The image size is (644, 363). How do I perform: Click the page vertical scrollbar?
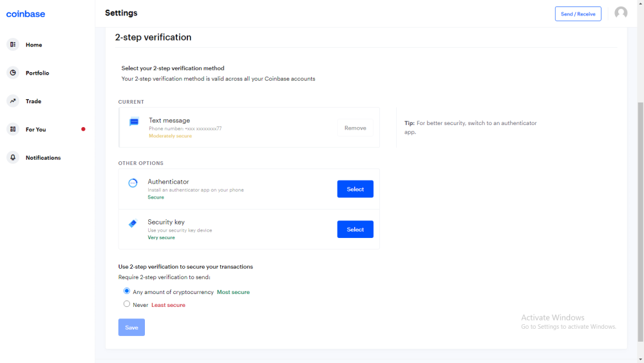pyautogui.click(x=639, y=219)
